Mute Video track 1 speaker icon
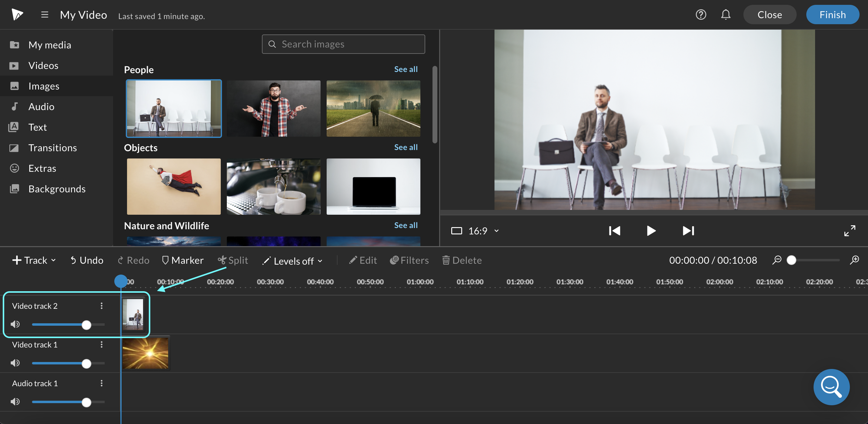 pos(15,363)
